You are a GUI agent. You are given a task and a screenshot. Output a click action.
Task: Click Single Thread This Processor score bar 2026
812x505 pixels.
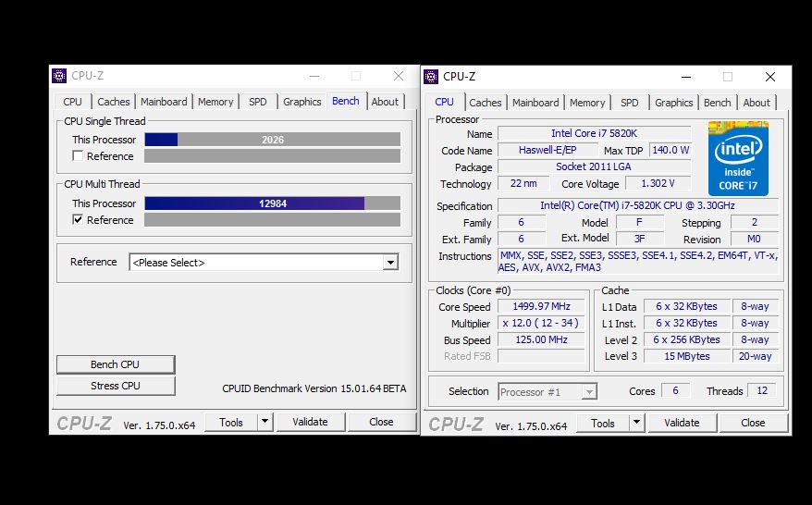coord(273,140)
